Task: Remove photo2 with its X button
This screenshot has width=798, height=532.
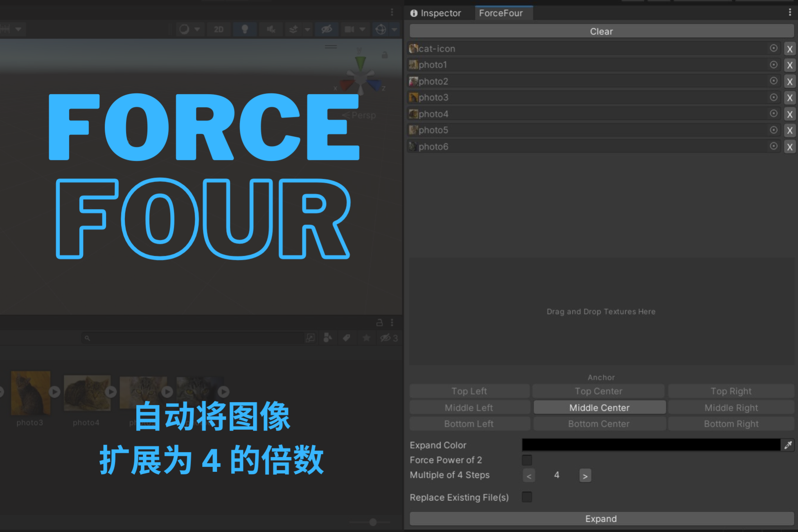Action: tap(790, 82)
